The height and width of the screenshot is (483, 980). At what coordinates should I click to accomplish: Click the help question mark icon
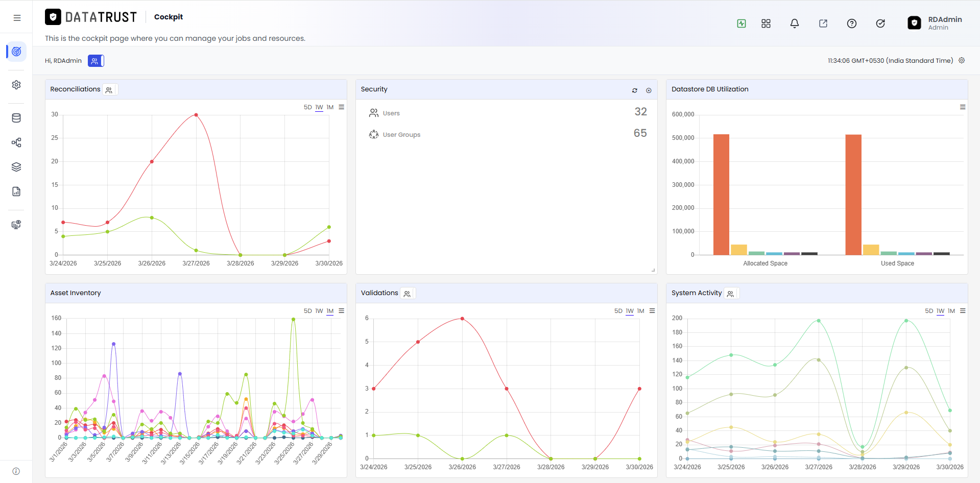click(x=852, y=23)
